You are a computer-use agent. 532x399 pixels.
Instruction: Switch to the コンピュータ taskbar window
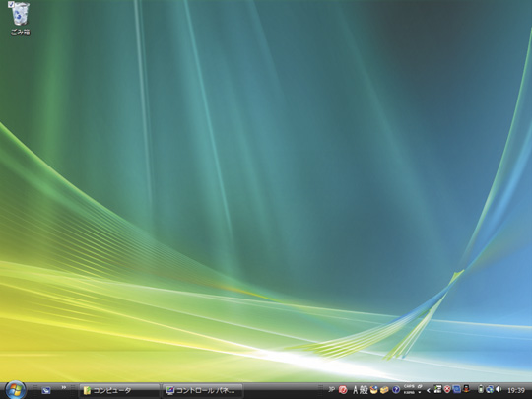[119, 390]
